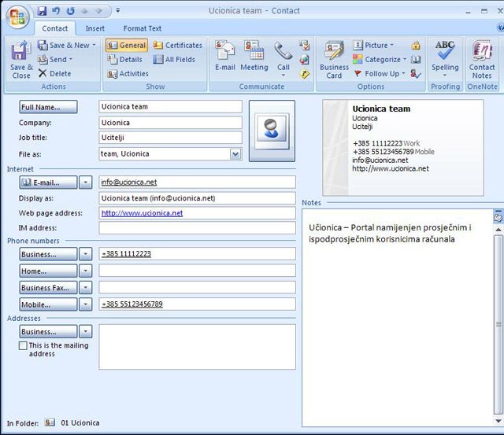Expand Save & New dropdown arrow

94,46
